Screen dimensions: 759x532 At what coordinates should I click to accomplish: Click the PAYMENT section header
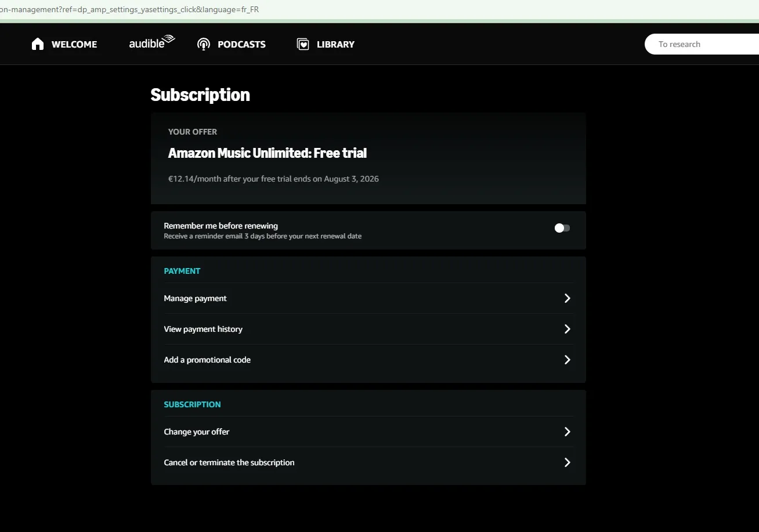click(182, 271)
